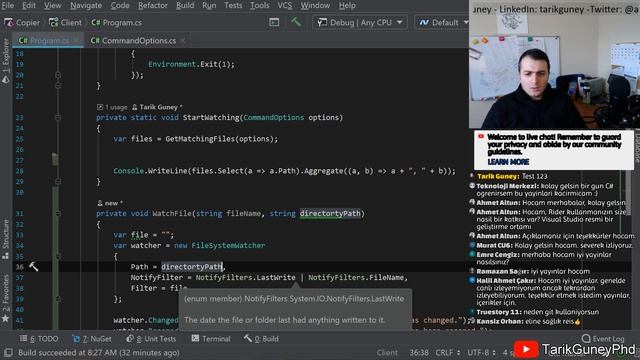This screenshot has width=640, height=360.
Task: Open the View menu
Action: point(52,5)
